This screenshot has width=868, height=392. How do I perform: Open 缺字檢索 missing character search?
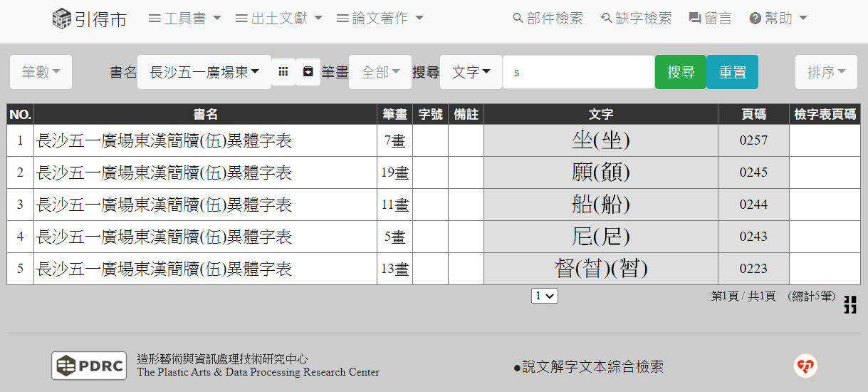pyautogui.click(x=636, y=19)
